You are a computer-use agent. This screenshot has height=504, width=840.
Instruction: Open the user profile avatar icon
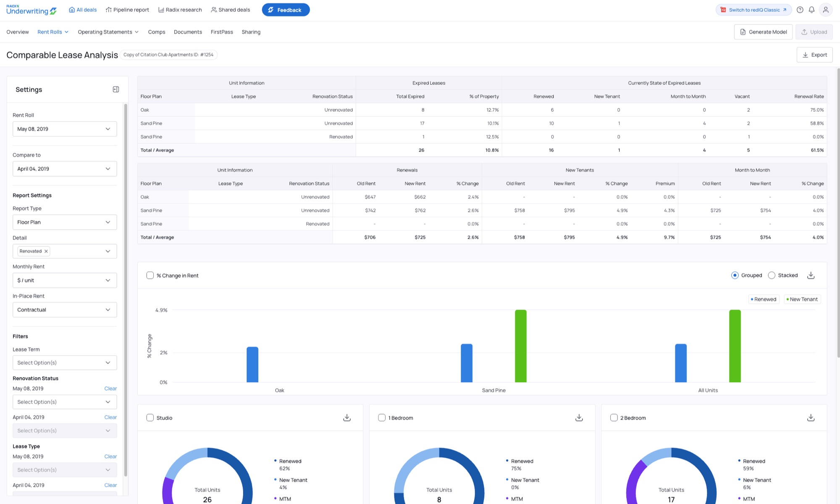[x=826, y=10]
